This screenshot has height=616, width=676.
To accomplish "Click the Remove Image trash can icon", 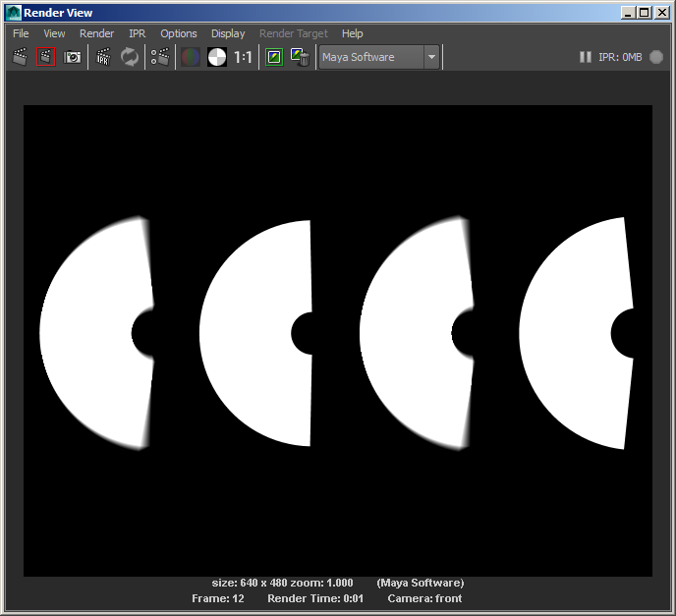I will 300,57.
